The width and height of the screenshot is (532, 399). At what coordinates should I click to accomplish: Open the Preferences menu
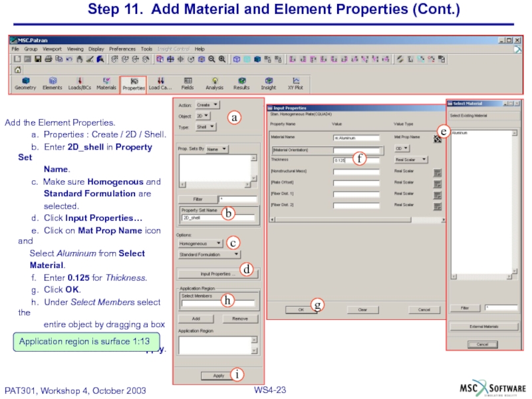(122, 49)
